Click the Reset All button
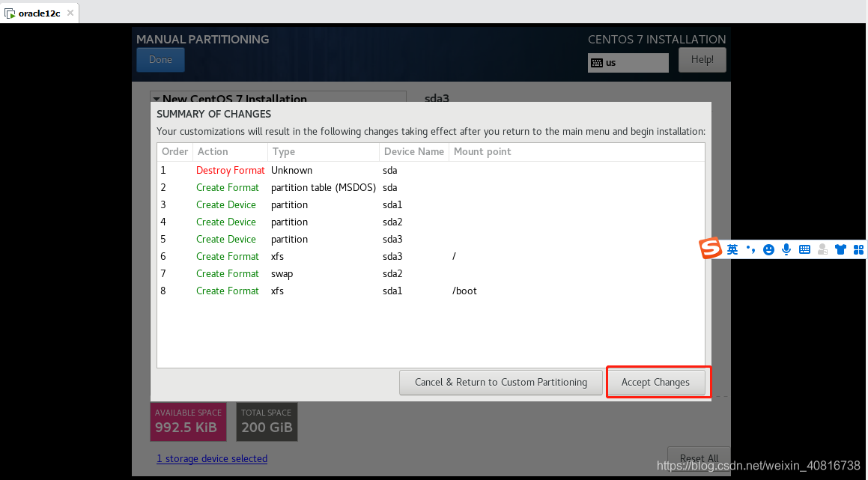 [699, 458]
